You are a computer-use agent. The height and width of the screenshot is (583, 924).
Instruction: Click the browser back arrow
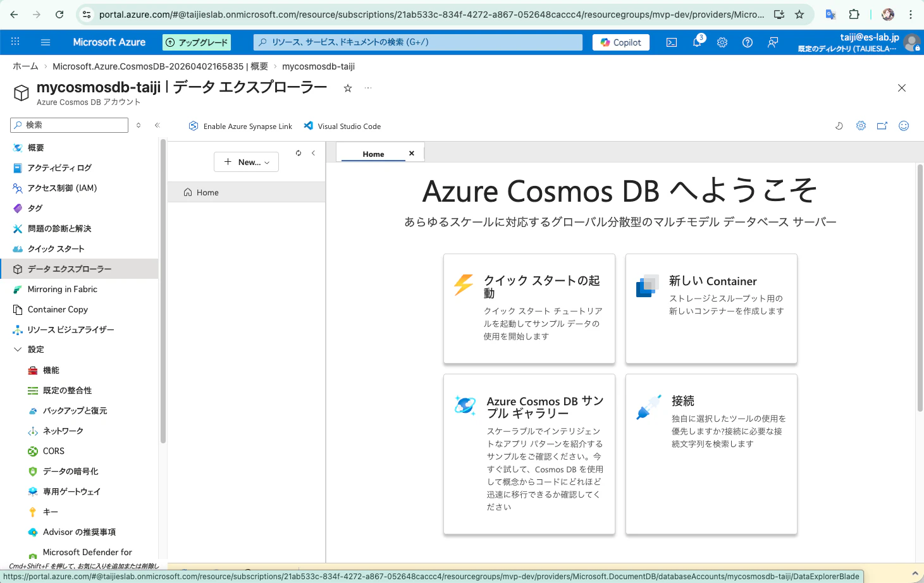pyautogui.click(x=14, y=14)
